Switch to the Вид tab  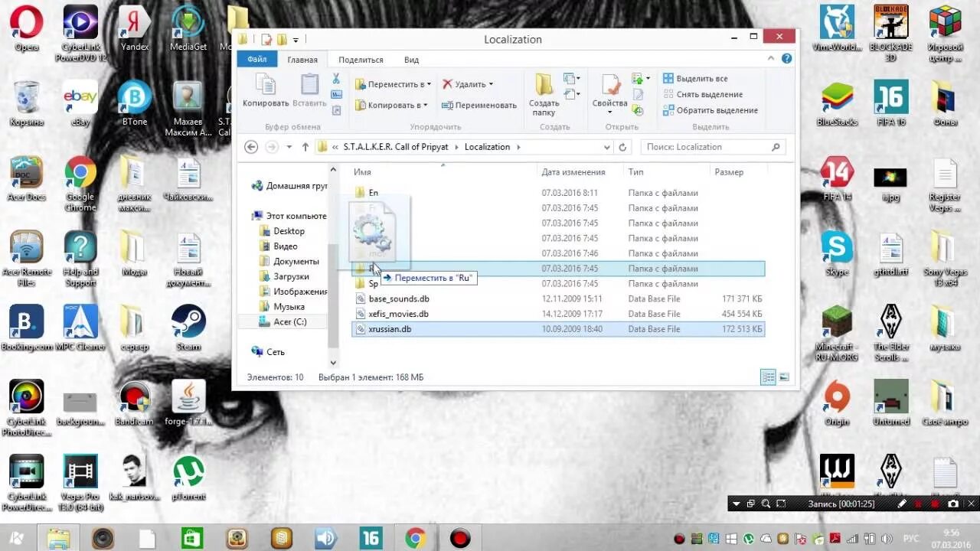pos(411,60)
